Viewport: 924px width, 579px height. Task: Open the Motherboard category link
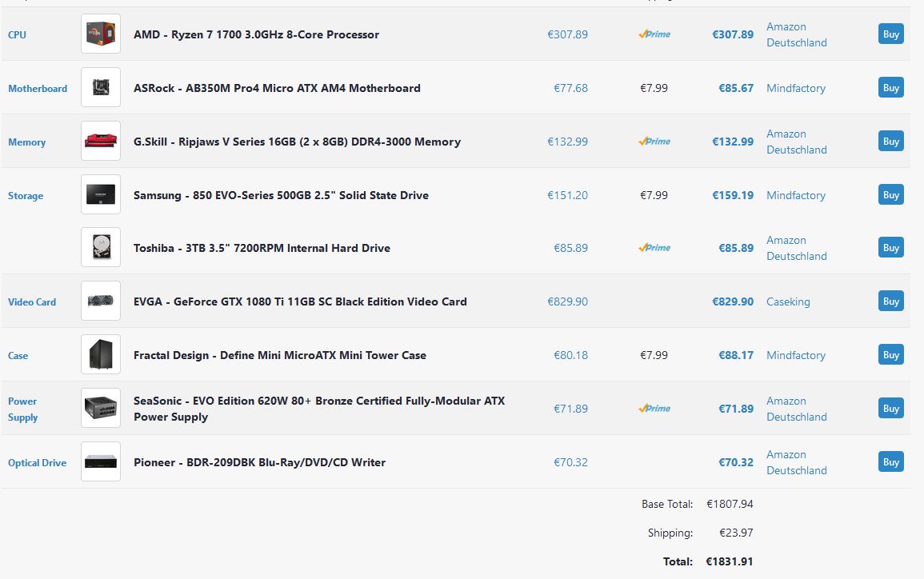tap(38, 89)
